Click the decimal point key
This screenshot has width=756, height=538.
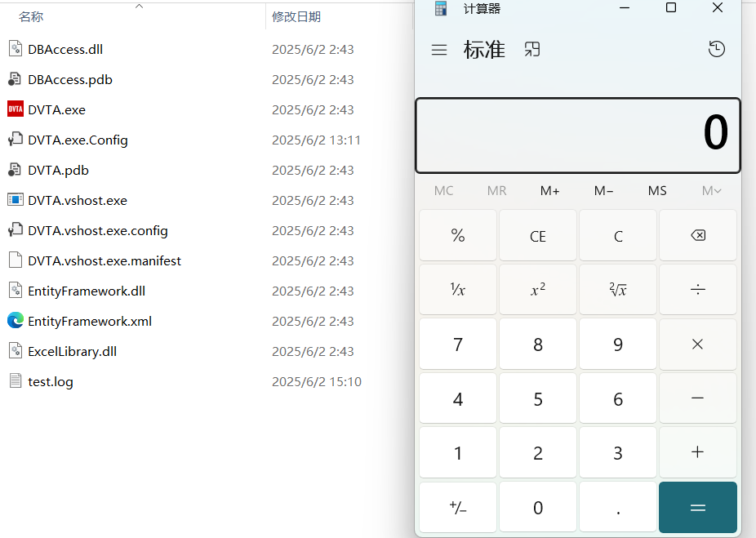618,507
